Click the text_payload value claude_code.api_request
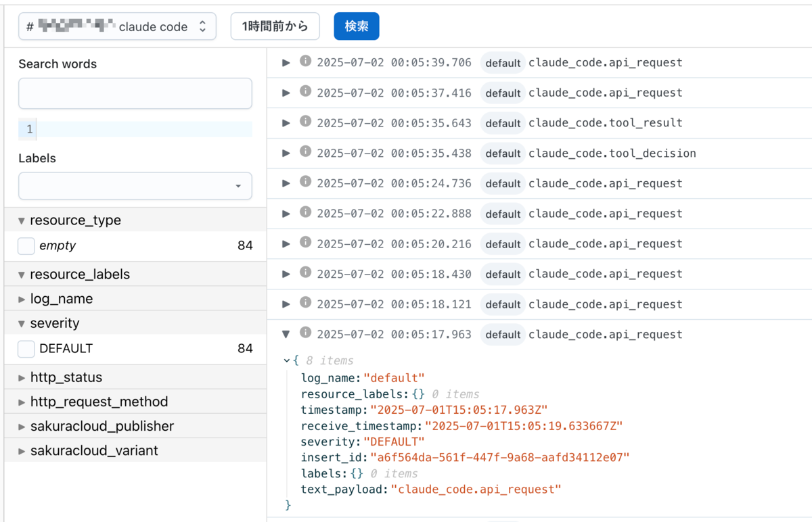This screenshot has width=812, height=522. click(476, 490)
